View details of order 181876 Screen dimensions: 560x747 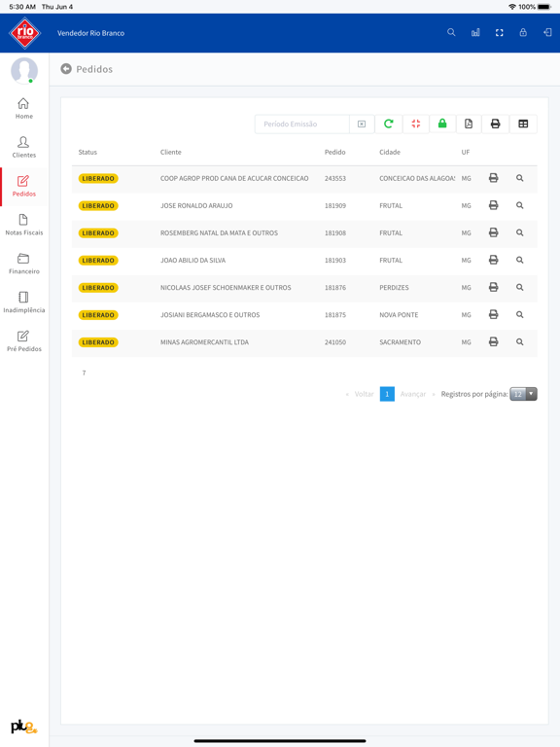coord(519,287)
